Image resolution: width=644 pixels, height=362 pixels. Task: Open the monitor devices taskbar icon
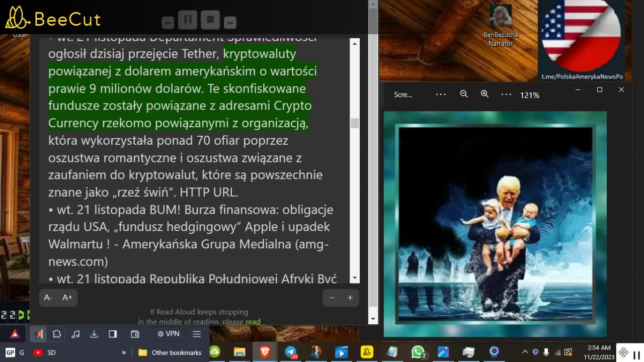[x=469, y=352]
